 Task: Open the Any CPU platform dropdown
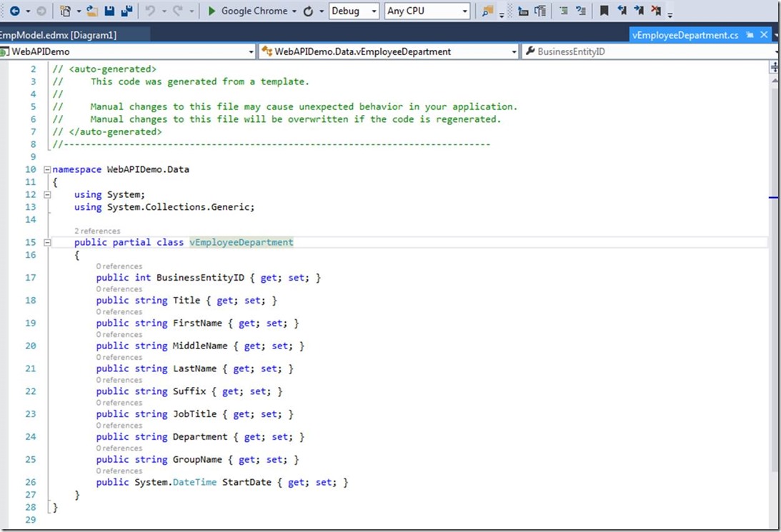coord(427,11)
